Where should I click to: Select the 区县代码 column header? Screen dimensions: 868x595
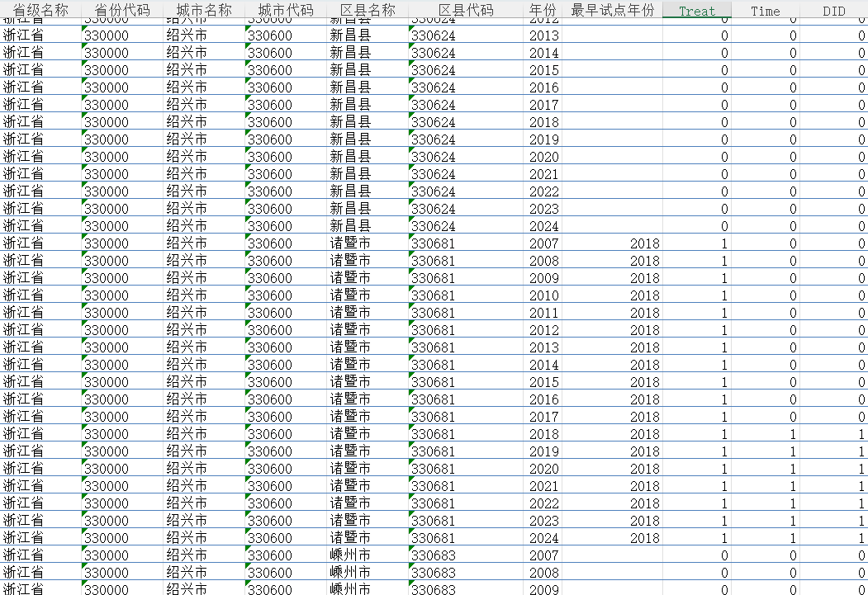click(x=466, y=10)
